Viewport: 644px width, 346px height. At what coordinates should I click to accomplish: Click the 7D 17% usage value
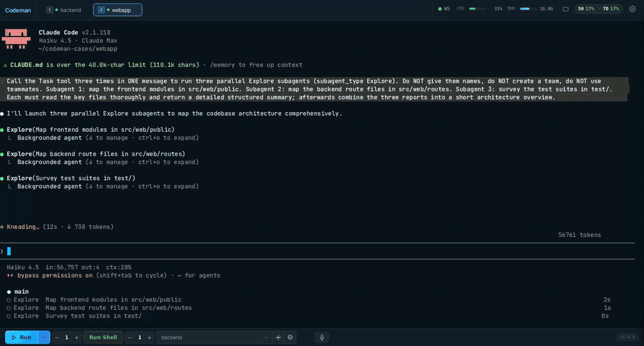611,8
